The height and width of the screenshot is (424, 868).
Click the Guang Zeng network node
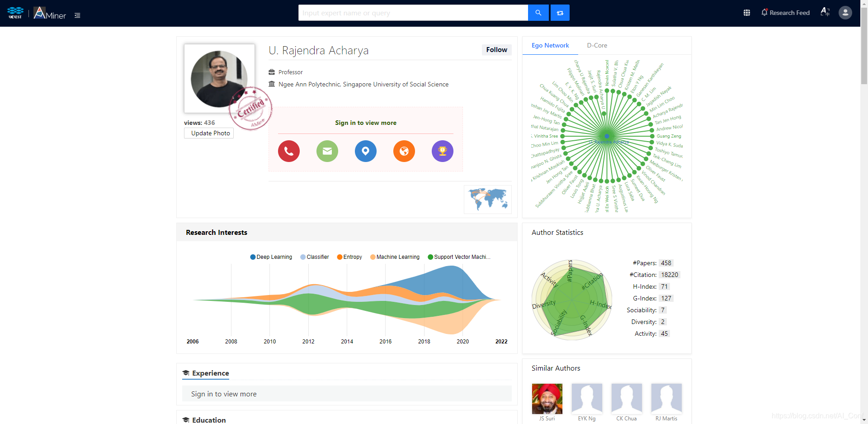coord(652,136)
